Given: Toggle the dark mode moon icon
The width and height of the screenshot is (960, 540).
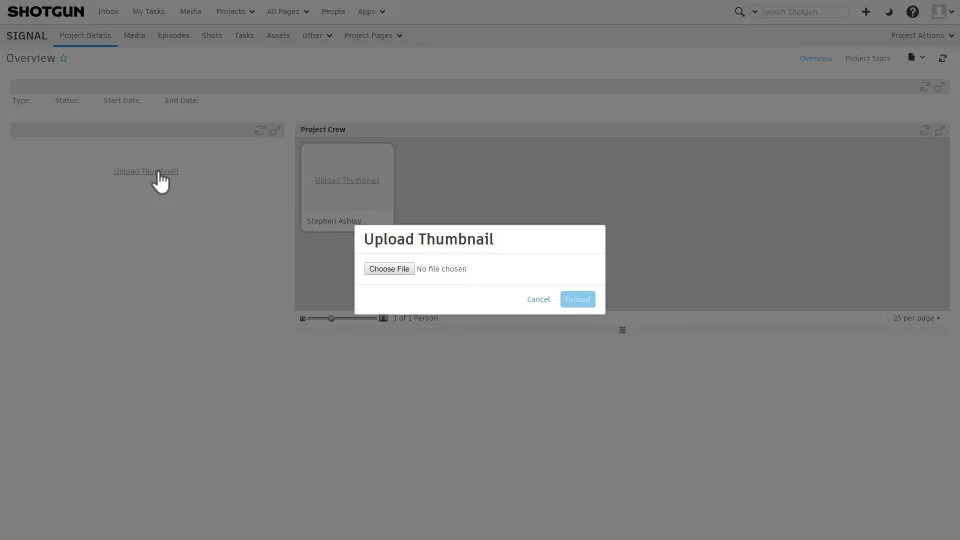Looking at the screenshot, I should [x=889, y=12].
